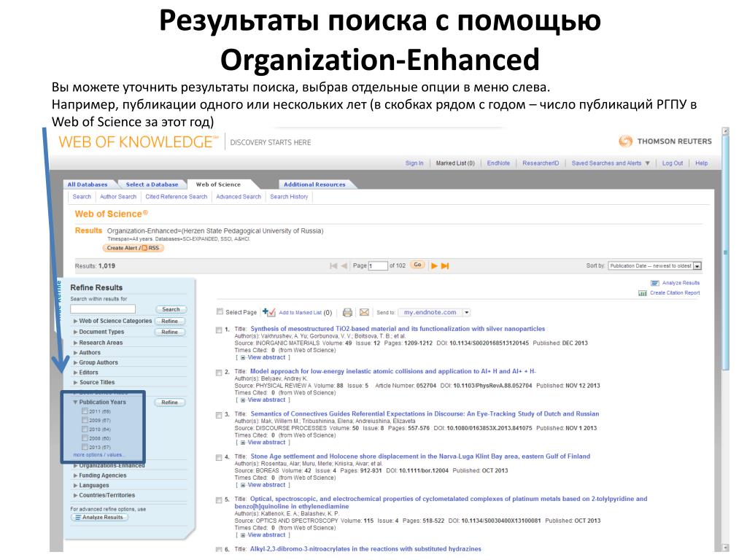Check the box for result 1
Screen dimensions: 747x560
219,330
